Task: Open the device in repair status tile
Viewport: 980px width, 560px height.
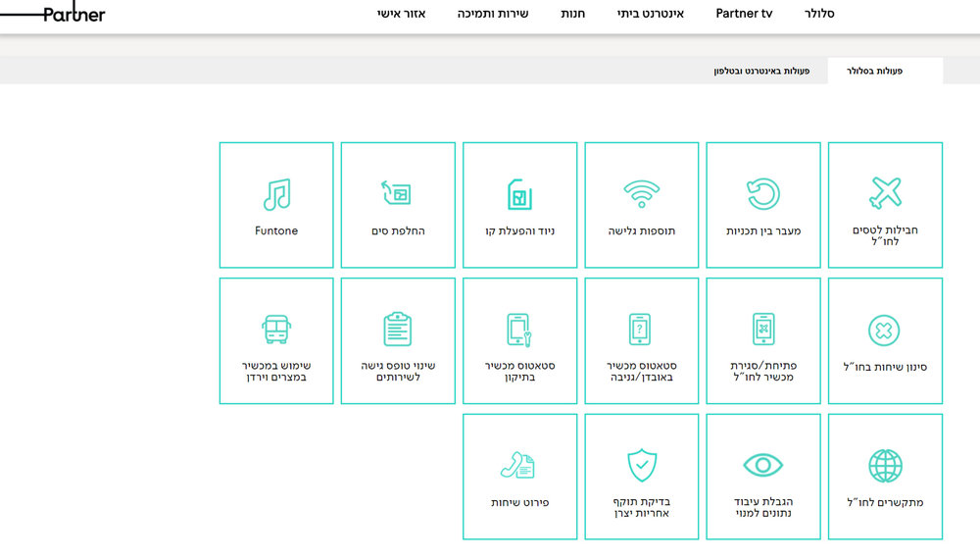Action: click(x=520, y=341)
